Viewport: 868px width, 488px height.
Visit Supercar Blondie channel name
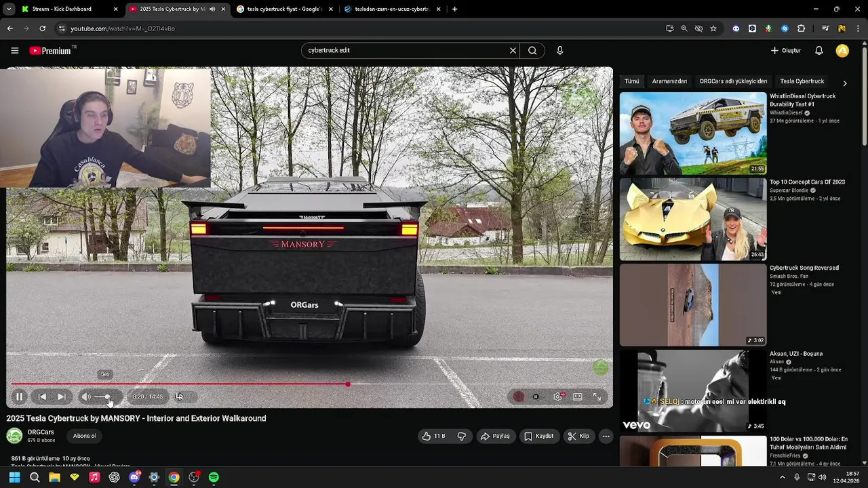[x=789, y=190]
